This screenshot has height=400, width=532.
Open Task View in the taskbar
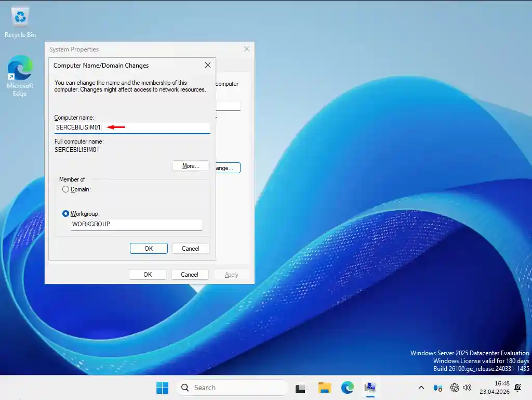coord(300,388)
